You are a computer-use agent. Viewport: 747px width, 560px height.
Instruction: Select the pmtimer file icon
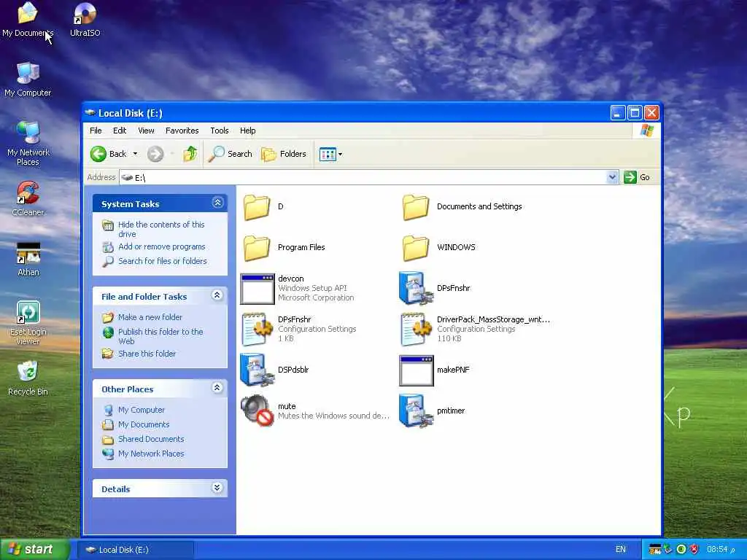click(416, 411)
